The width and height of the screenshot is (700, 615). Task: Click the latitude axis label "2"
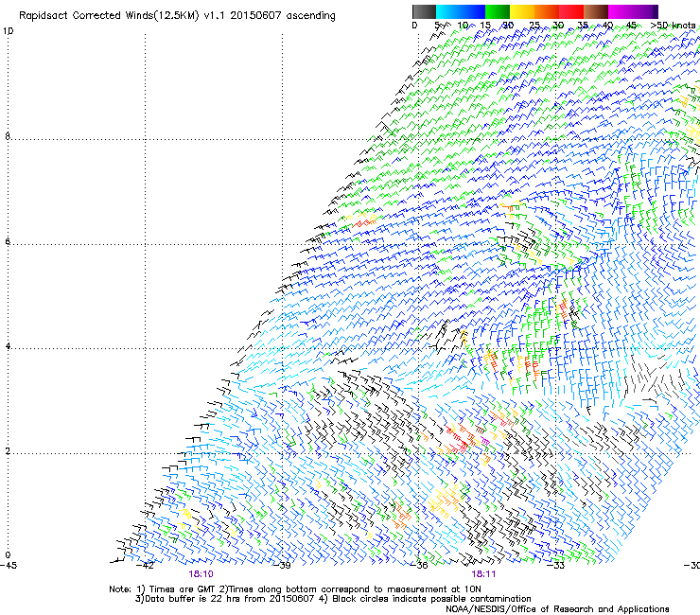[8, 451]
